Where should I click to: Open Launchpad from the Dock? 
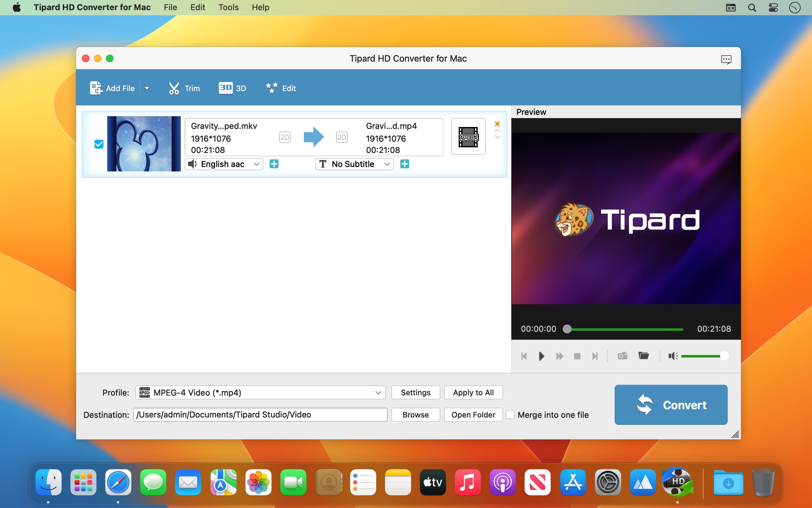click(83, 483)
